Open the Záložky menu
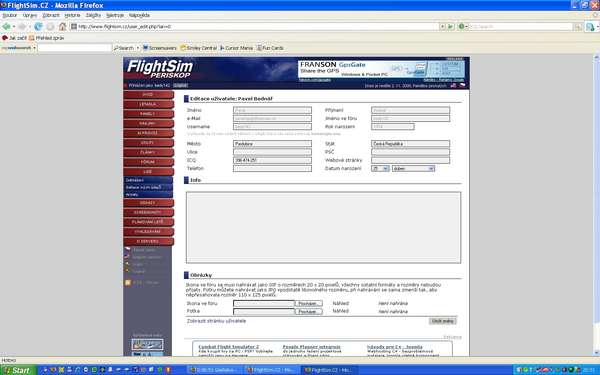 pyautogui.click(x=93, y=15)
